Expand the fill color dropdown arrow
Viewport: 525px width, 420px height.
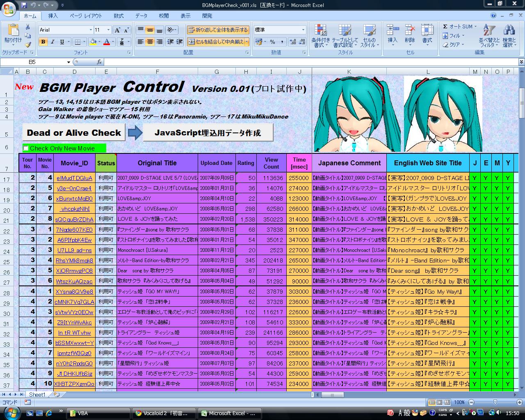pos(99,42)
